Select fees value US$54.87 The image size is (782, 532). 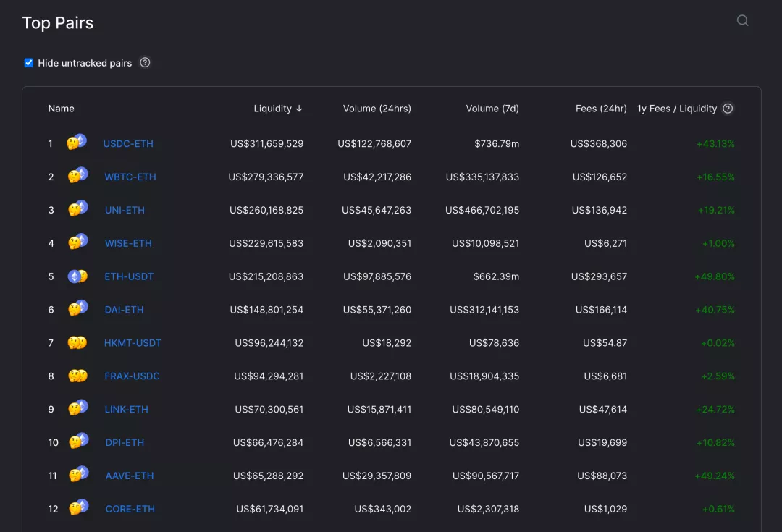point(605,343)
